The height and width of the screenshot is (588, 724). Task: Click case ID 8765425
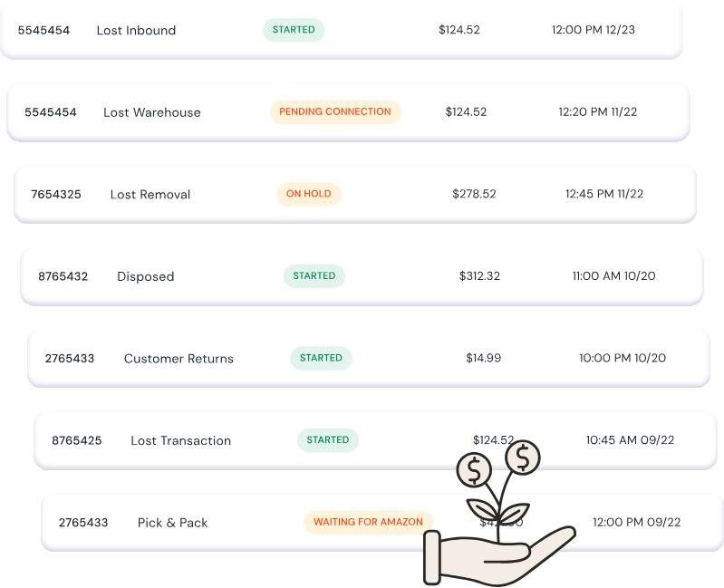(x=77, y=440)
